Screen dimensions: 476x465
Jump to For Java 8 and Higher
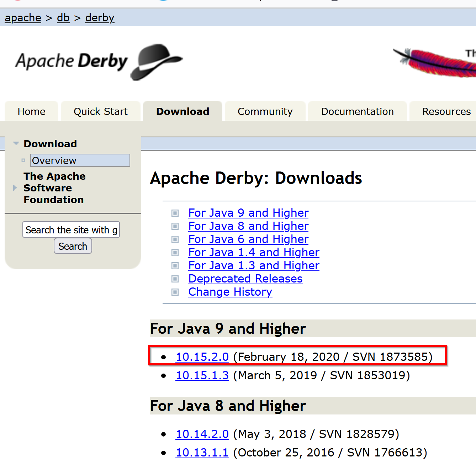(x=248, y=226)
